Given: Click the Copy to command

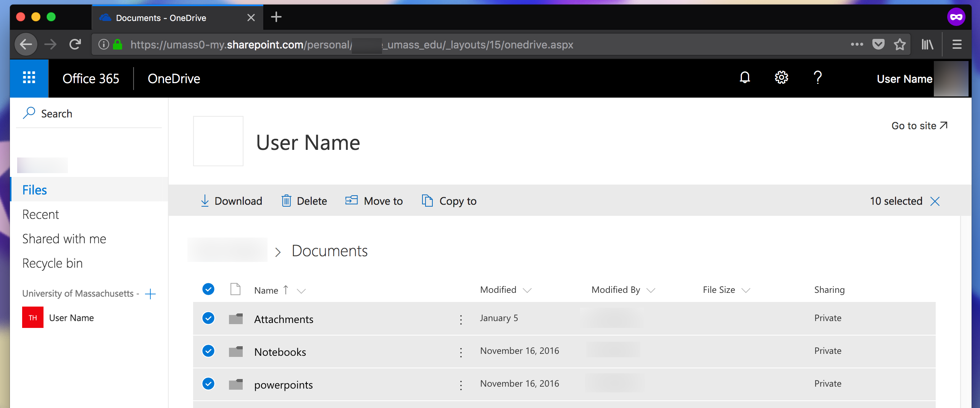Looking at the screenshot, I should (x=449, y=201).
